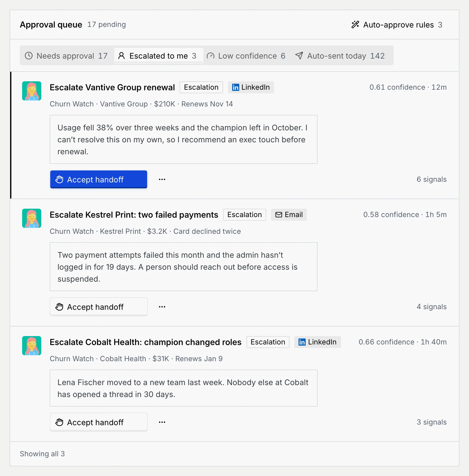
Task: Click the Lena Fischer moved message box
Action: pos(184,388)
